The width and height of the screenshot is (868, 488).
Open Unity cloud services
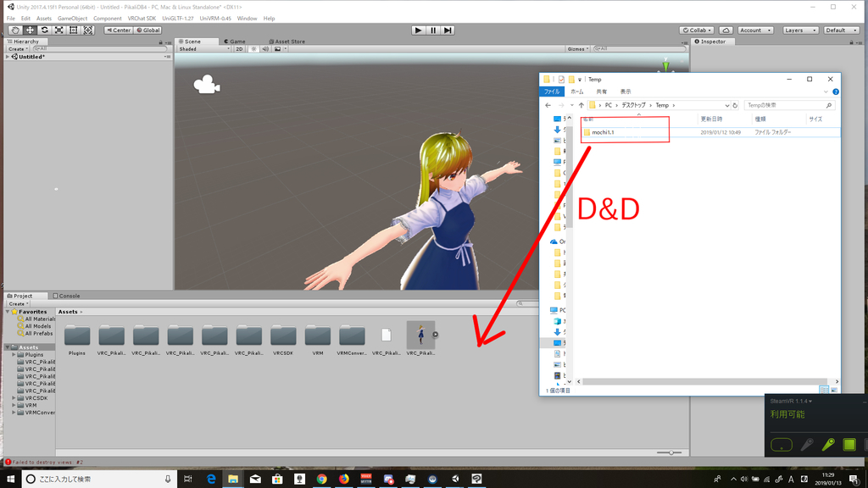(726, 30)
